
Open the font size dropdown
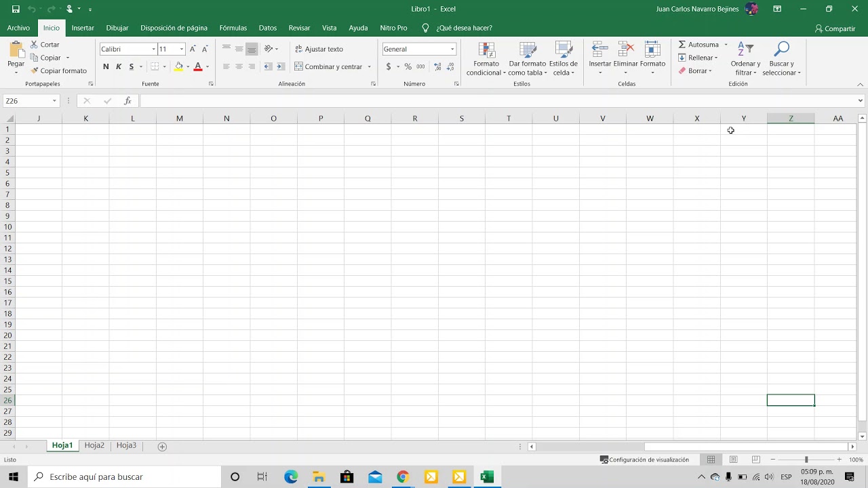click(180, 49)
